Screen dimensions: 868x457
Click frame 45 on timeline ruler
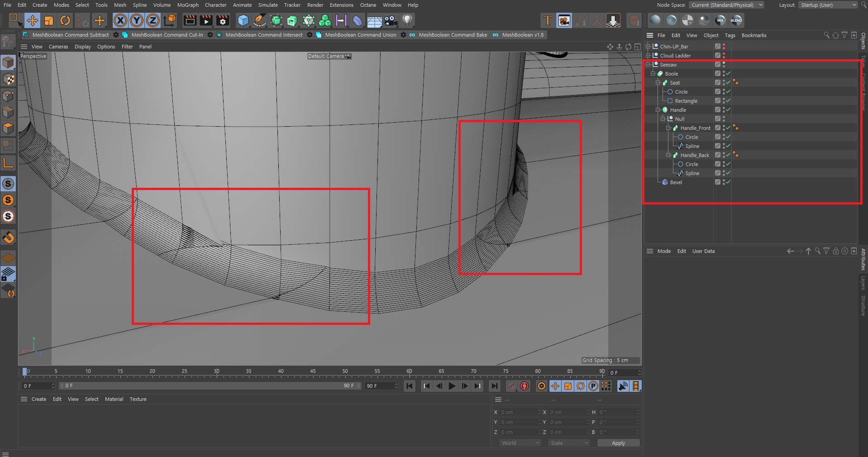click(313, 371)
